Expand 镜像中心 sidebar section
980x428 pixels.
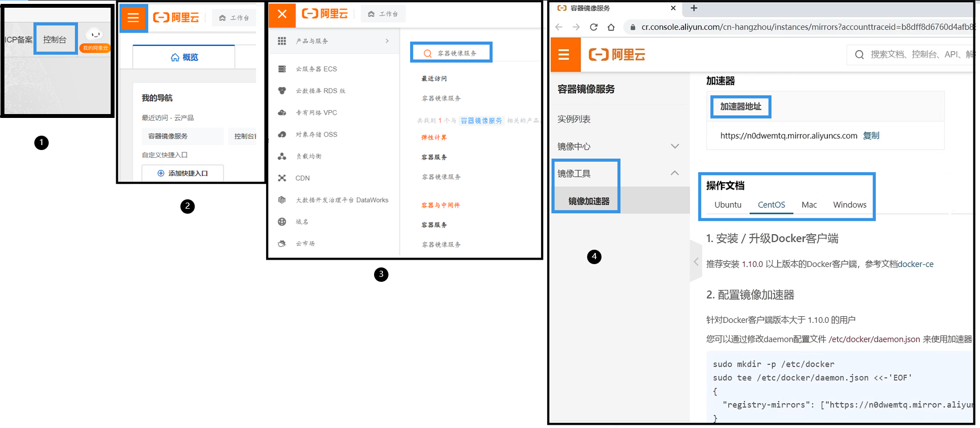[x=675, y=146]
